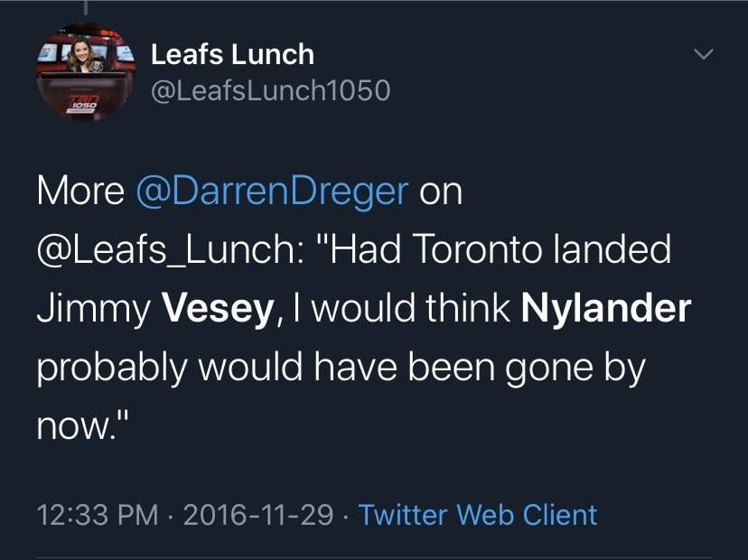Click the word "on" after @DarrenDreger
The image size is (748, 560).
pos(441,191)
